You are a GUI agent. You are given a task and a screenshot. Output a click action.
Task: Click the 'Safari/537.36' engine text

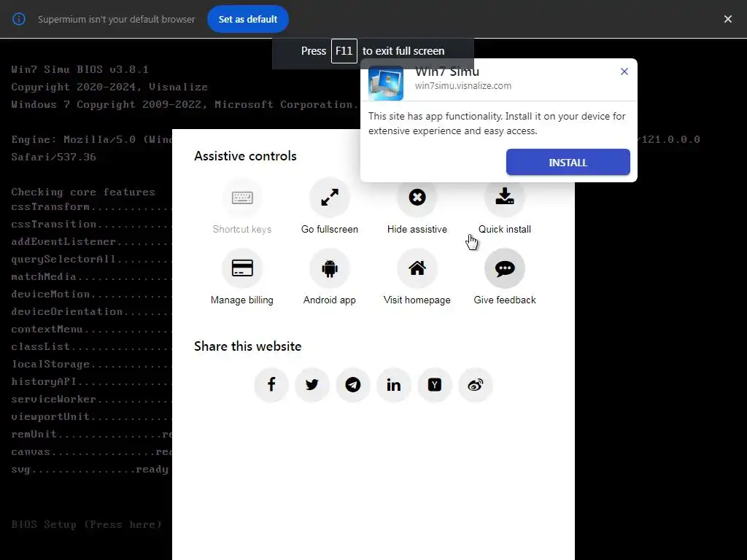pyautogui.click(x=53, y=157)
